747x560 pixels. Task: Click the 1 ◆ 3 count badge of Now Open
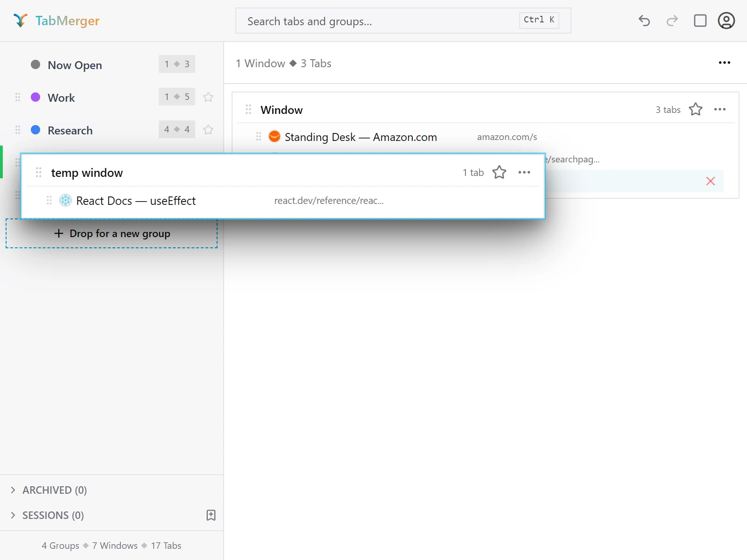coord(177,64)
